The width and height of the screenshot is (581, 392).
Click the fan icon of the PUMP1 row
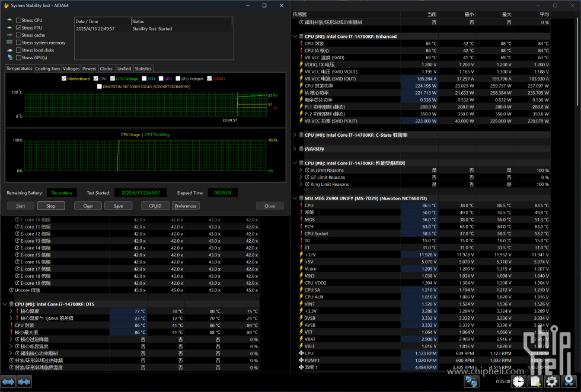click(x=301, y=360)
